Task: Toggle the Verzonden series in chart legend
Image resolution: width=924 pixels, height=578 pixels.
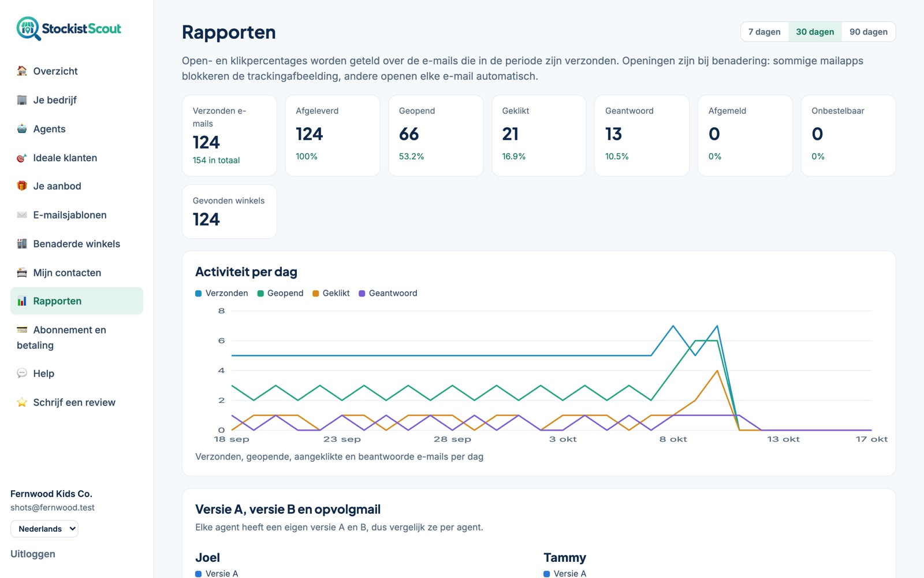Action: click(222, 293)
